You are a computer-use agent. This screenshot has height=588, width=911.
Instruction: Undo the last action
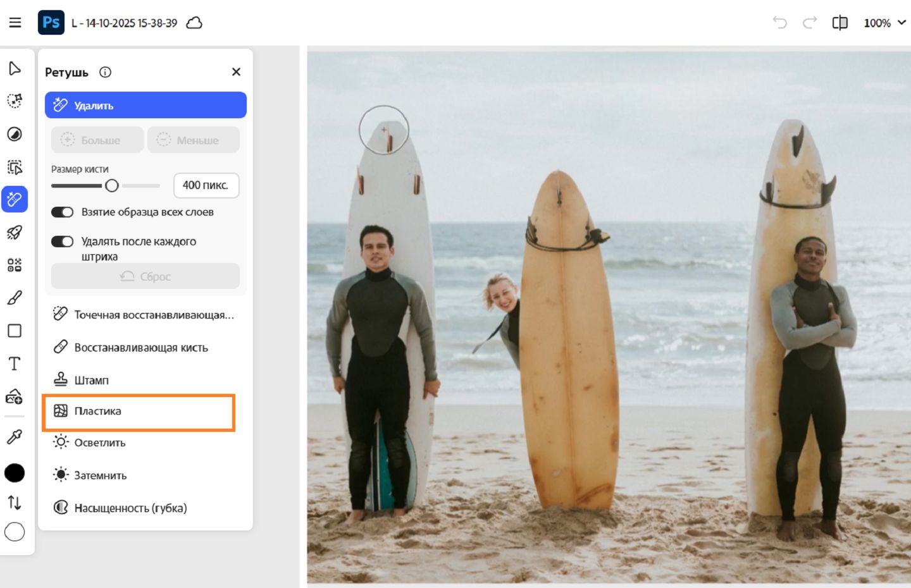click(779, 23)
